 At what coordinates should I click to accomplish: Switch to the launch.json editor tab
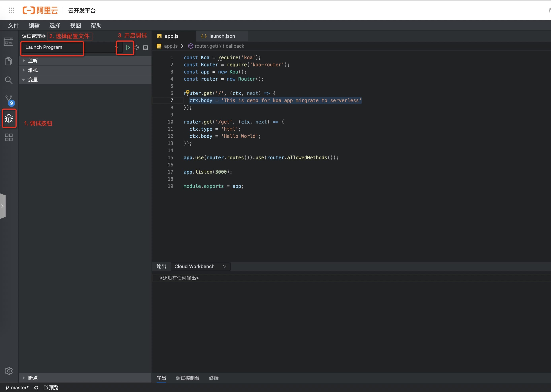point(222,36)
